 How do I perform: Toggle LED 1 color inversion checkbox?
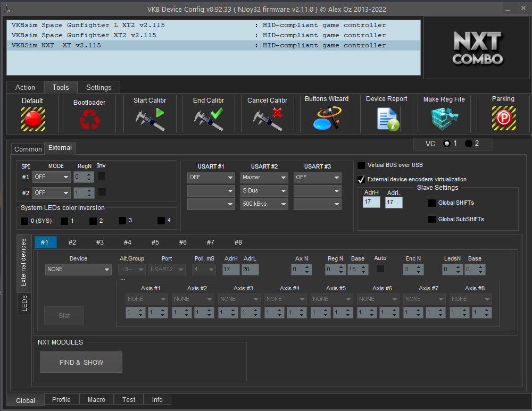pos(64,221)
